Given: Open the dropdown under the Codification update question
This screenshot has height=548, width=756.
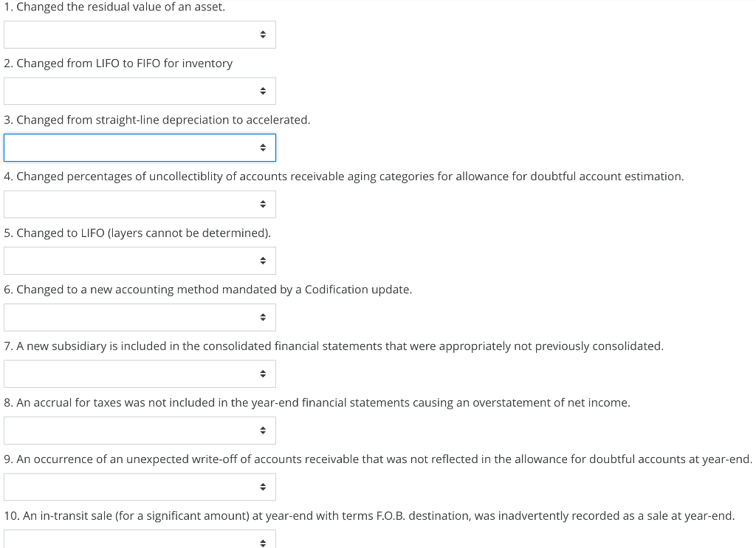Looking at the screenshot, I should (140, 317).
